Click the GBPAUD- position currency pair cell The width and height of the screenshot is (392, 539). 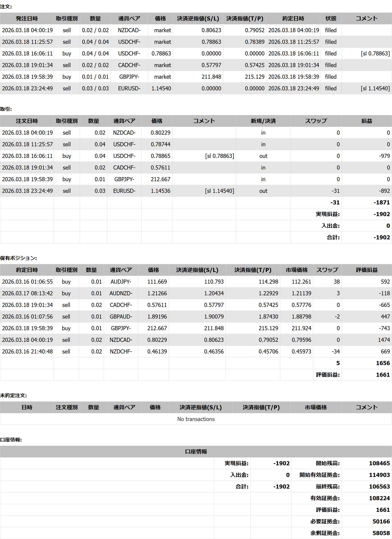click(x=121, y=317)
